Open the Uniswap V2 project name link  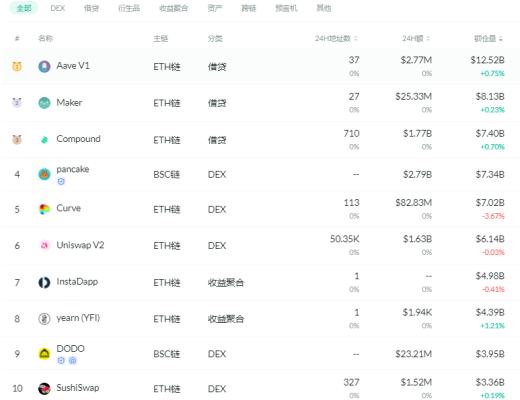[x=80, y=245]
